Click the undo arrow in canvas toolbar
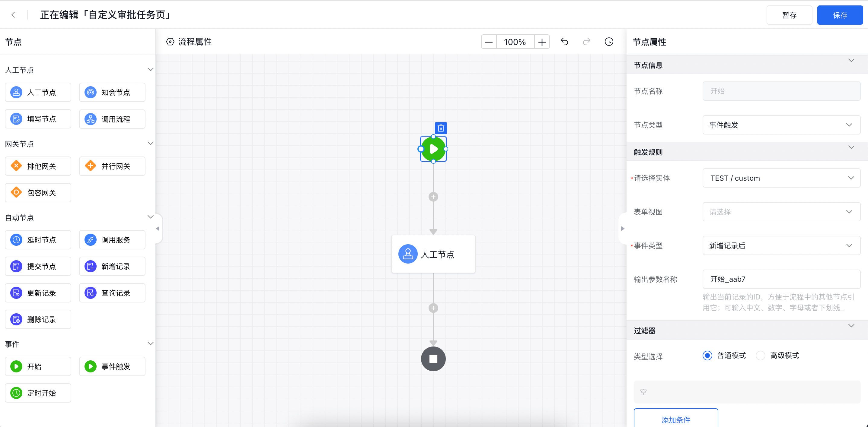The image size is (868, 427). click(564, 42)
